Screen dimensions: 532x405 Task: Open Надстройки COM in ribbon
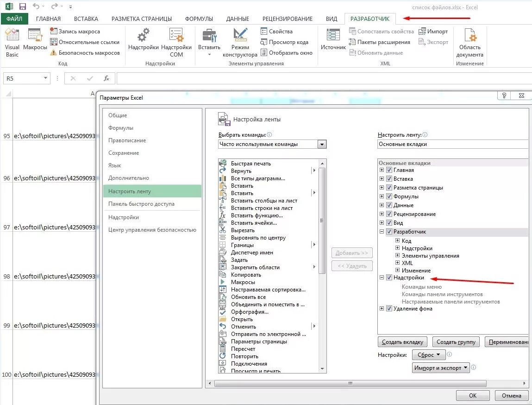(x=176, y=43)
